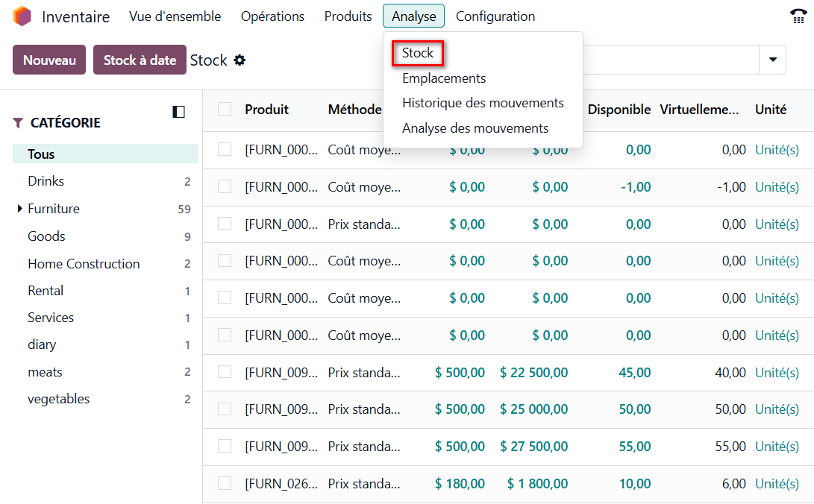
Task: Sort by the Disponible column header
Action: point(619,110)
